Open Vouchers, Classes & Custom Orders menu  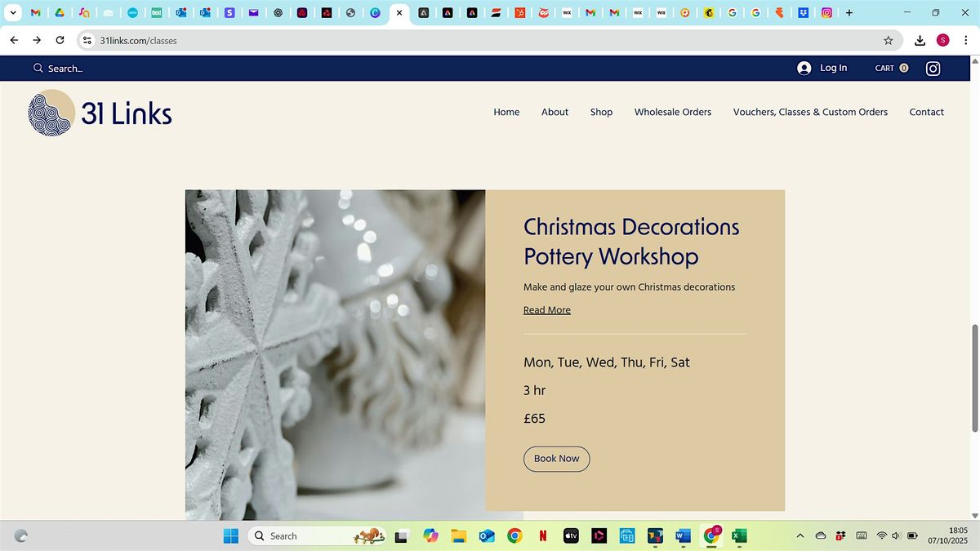coord(809,112)
